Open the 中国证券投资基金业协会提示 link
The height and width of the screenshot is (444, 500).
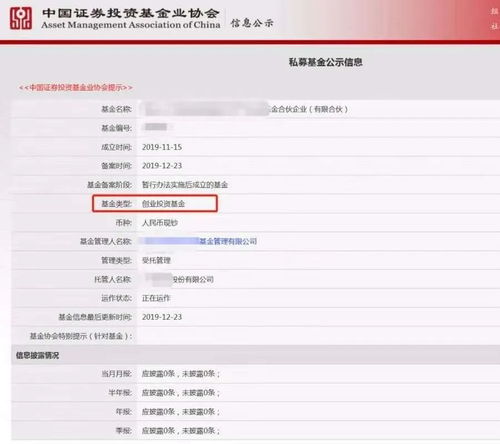[76, 88]
